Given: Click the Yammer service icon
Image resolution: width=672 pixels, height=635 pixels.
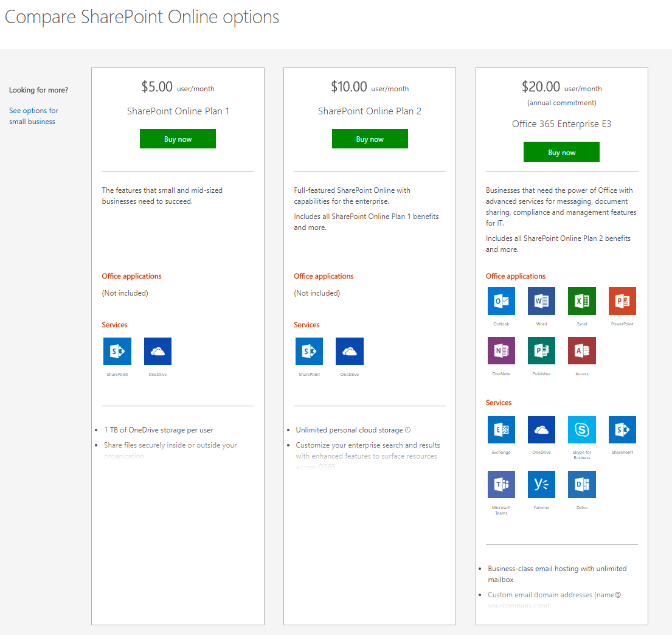Looking at the screenshot, I should [x=542, y=485].
